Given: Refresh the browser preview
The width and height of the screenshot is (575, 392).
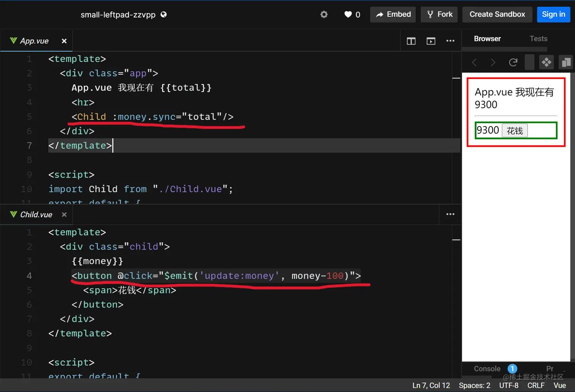Looking at the screenshot, I should tap(513, 62).
